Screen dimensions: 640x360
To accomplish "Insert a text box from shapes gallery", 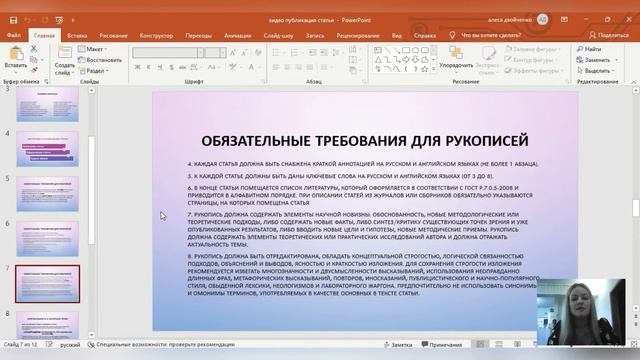I will [x=378, y=50].
